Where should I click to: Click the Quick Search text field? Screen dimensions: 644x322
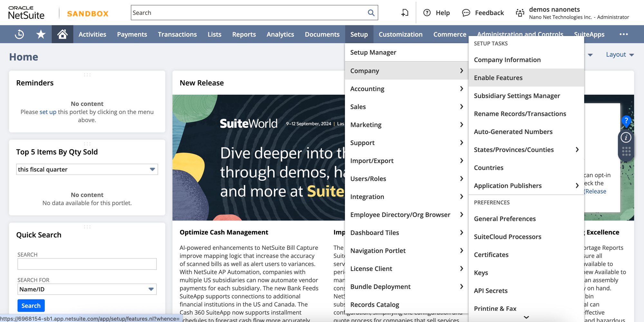87,264
